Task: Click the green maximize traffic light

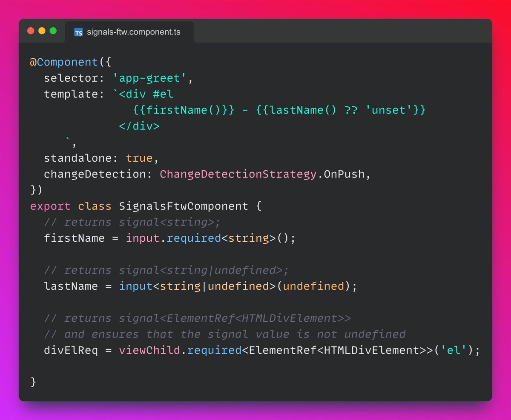Action: pyautogui.click(x=52, y=31)
